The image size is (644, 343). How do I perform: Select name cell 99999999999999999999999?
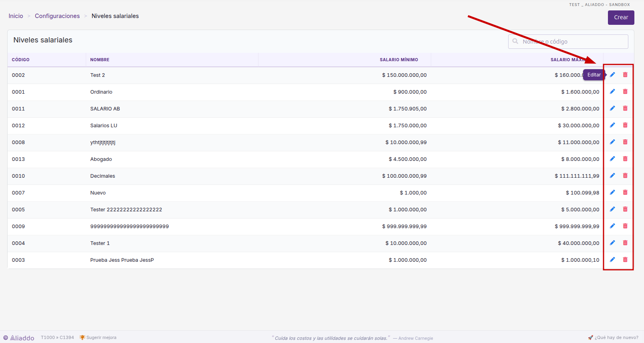tap(129, 227)
